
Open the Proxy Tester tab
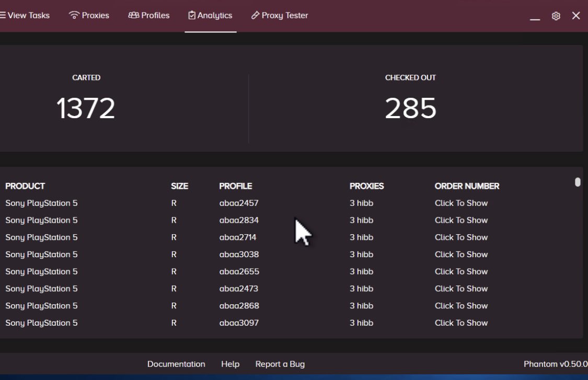tap(280, 15)
